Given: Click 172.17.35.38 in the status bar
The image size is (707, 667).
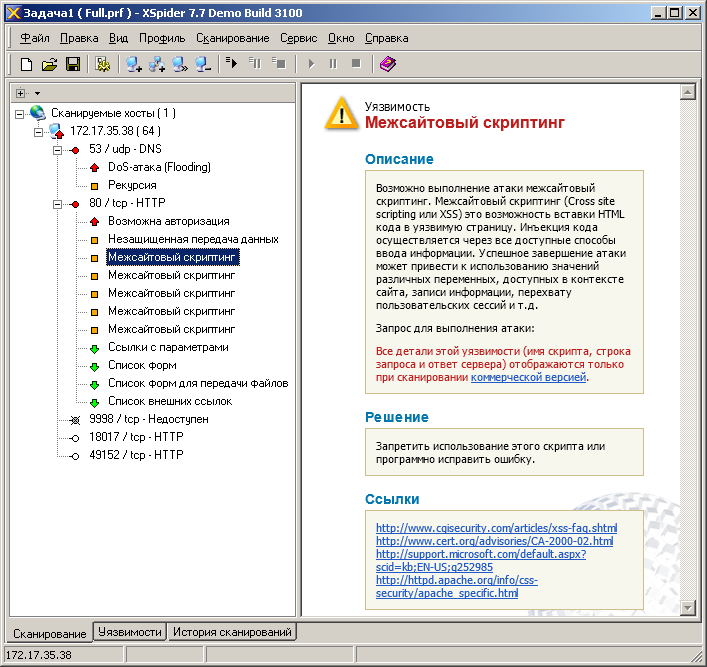Looking at the screenshot, I should click(x=39, y=655).
